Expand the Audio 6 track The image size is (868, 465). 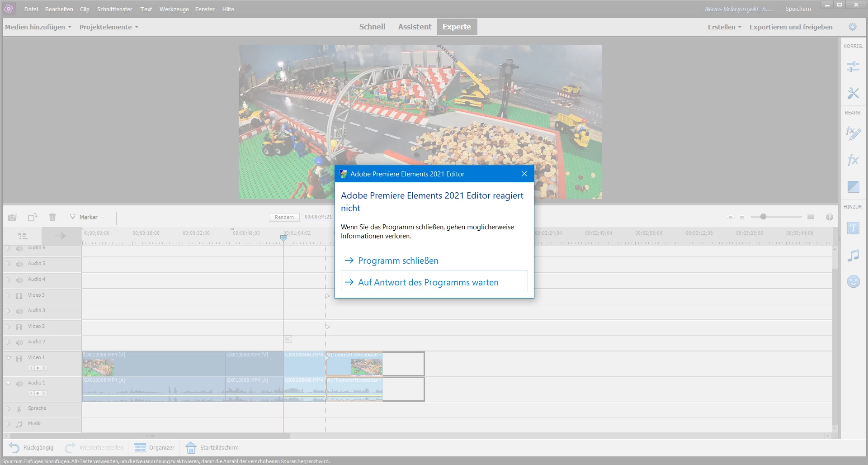click(x=8, y=248)
